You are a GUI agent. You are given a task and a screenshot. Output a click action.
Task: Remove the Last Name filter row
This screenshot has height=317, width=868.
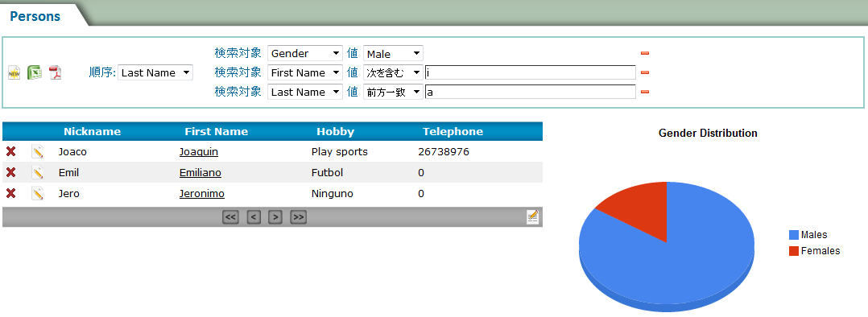pyautogui.click(x=645, y=92)
